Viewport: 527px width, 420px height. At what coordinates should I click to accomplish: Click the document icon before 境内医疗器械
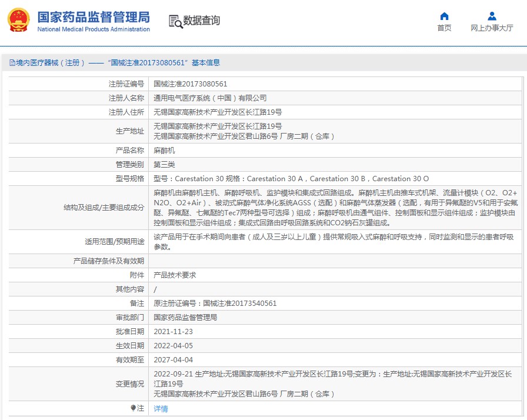12,63
